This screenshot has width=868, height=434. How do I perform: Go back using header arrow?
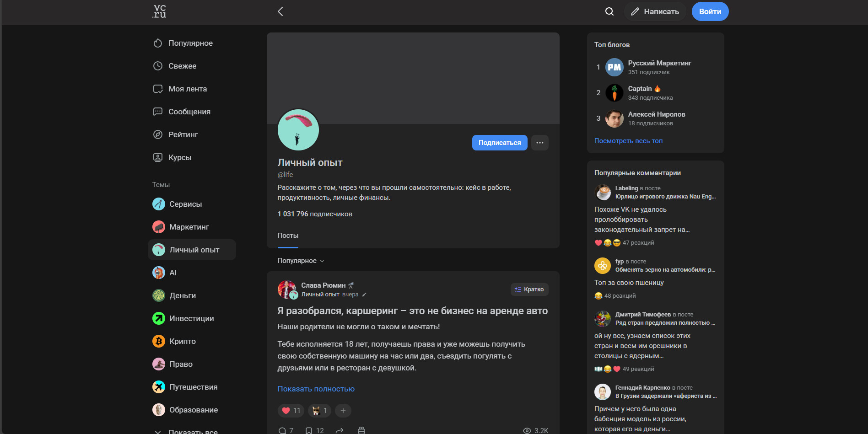(280, 11)
